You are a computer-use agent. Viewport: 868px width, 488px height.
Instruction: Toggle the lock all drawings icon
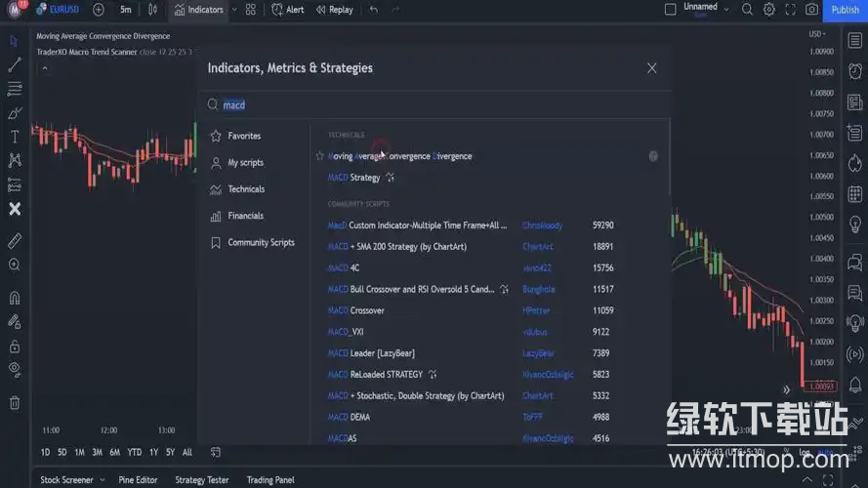point(15,346)
